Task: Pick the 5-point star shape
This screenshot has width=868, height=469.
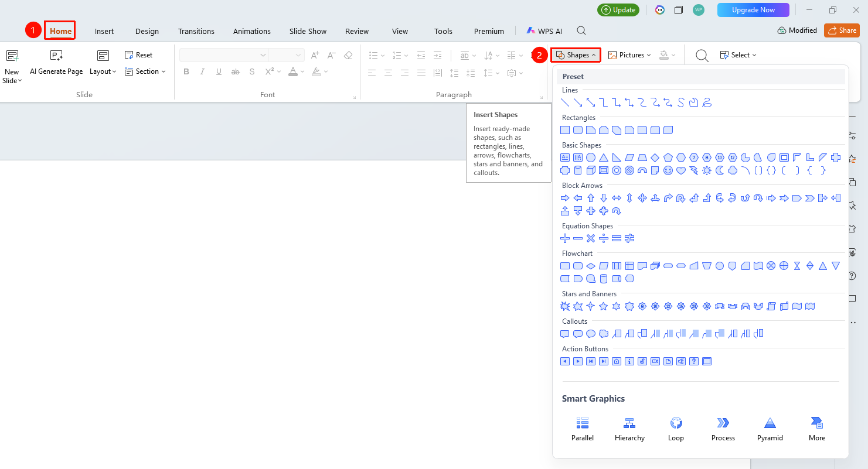Action: tap(604, 306)
